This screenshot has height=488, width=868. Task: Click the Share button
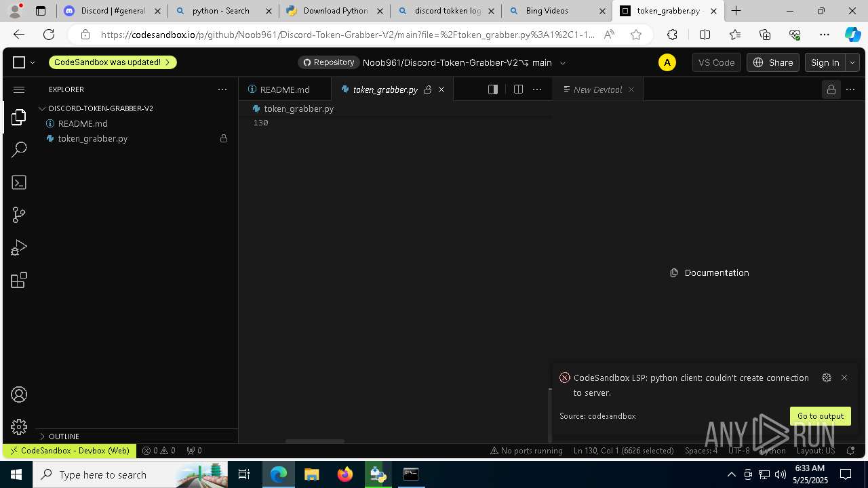point(773,62)
